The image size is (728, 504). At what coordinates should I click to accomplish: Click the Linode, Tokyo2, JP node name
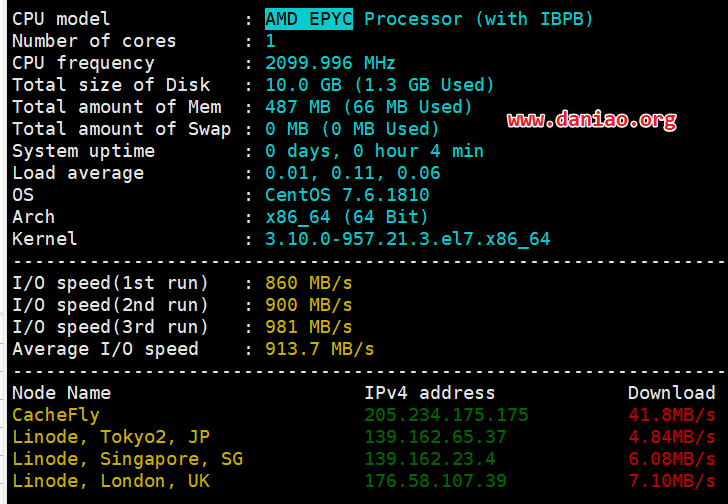pyautogui.click(x=111, y=437)
